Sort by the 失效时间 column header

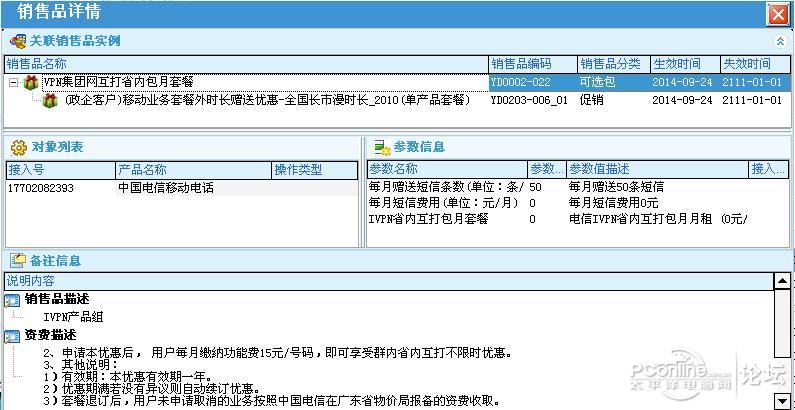(x=755, y=64)
